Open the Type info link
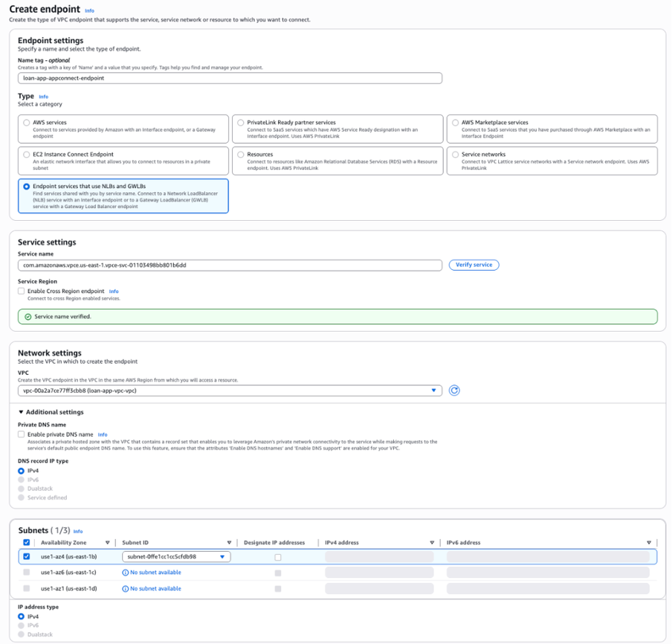Image resolution: width=672 pixels, height=644 pixels. tap(43, 96)
